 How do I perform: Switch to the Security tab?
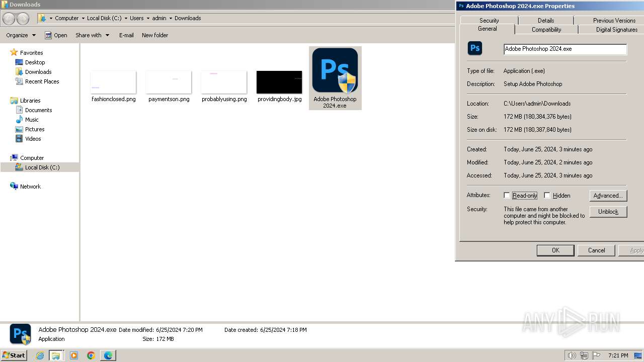tap(489, 21)
